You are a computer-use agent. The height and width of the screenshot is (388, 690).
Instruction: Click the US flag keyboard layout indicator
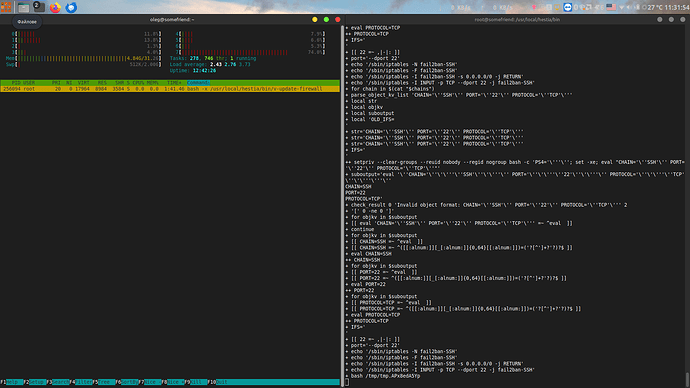(x=611, y=7)
